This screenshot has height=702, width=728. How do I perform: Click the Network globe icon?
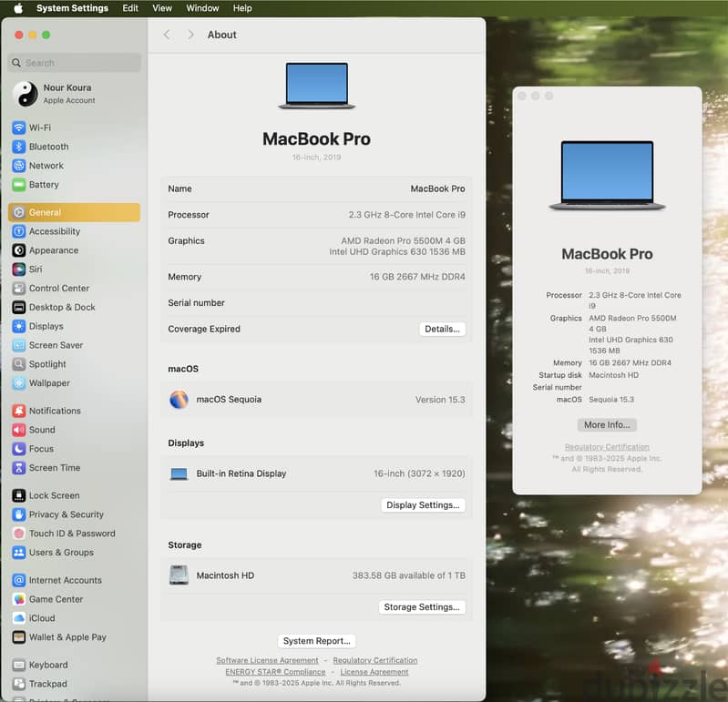(18, 166)
